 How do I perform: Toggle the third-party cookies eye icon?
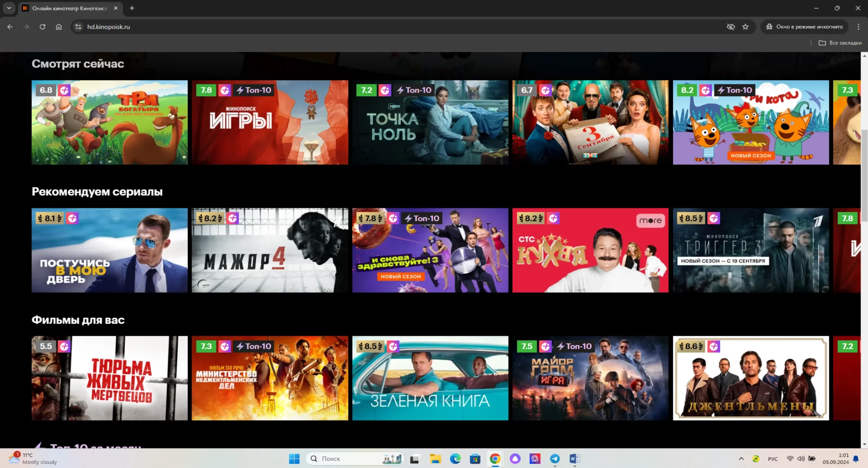[731, 27]
